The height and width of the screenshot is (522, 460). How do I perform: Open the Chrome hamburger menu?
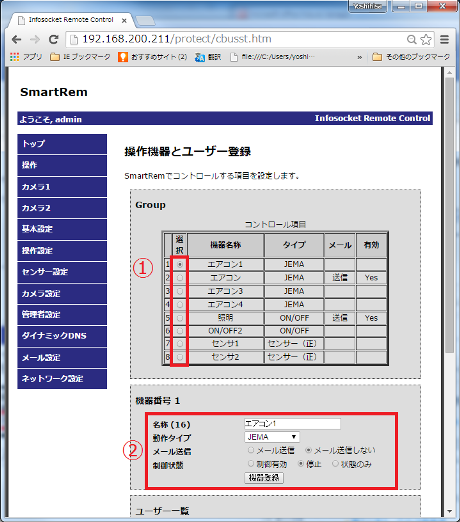coord(444,40)
